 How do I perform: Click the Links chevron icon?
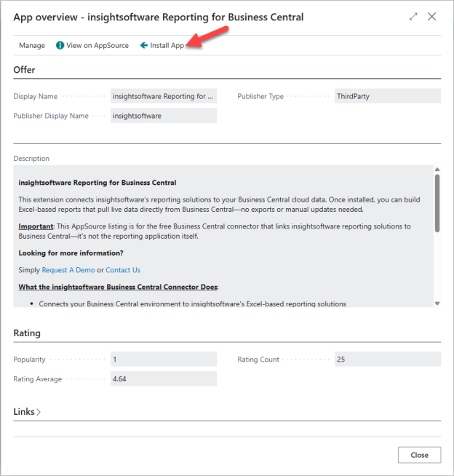tap(39, 412)
